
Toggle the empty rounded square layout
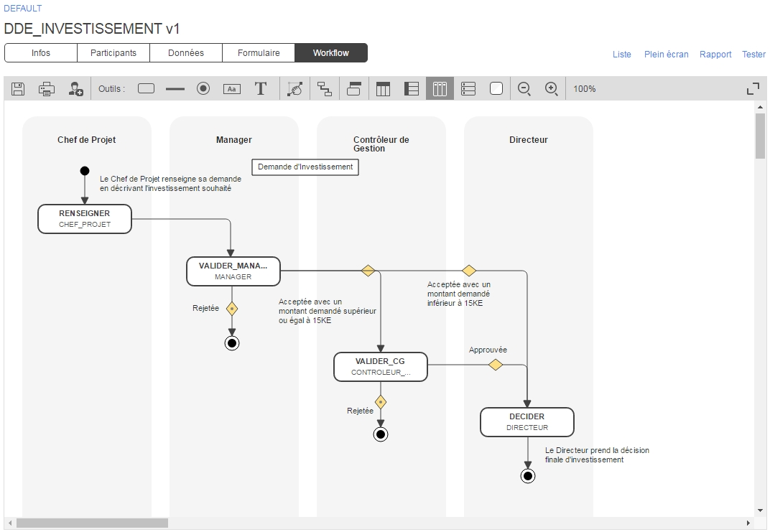496,89
